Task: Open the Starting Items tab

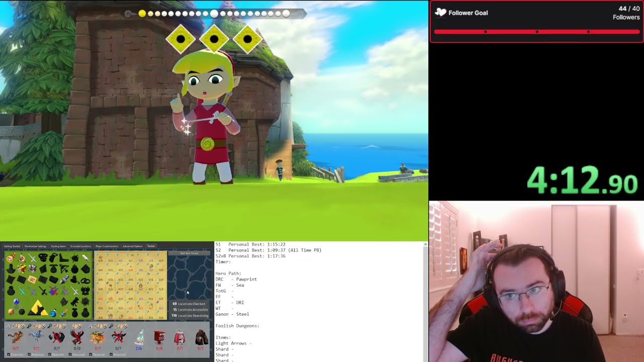Action: click(58, 246)
